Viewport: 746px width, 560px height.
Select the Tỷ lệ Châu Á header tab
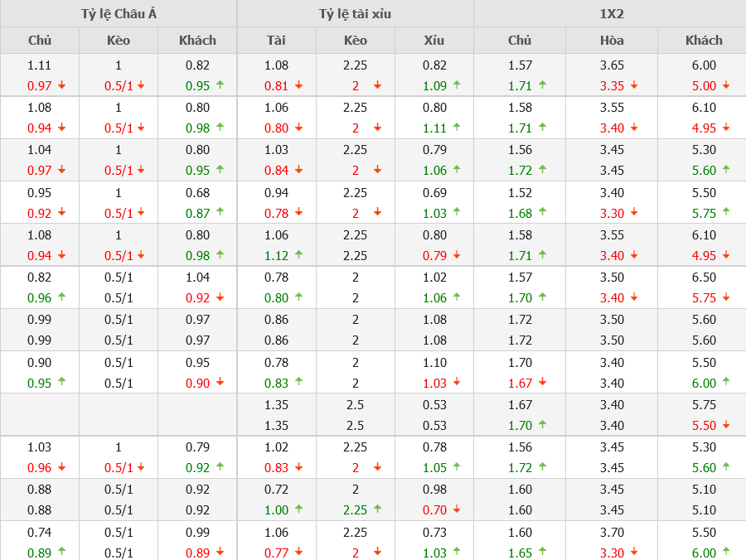click(119, 13)
